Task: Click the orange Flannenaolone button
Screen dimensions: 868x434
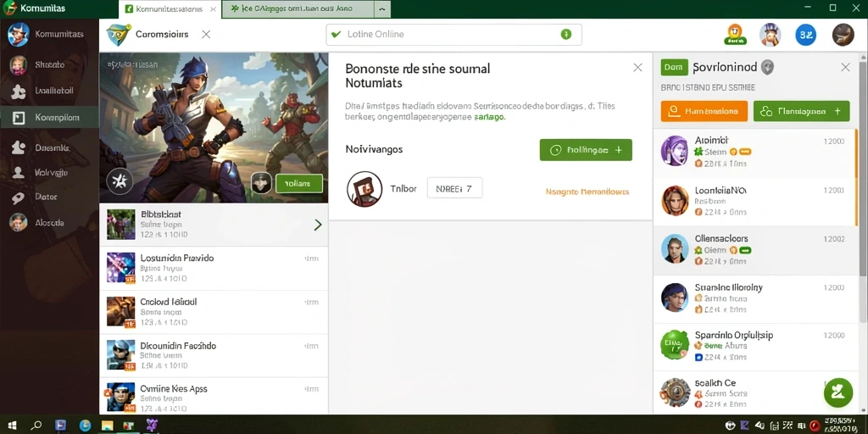Action: click(x=704, y=111)
